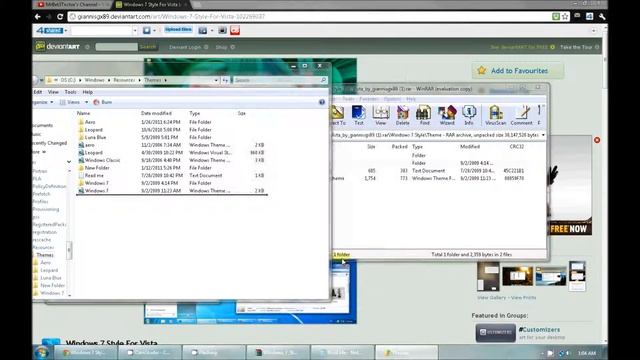Click the Burn button in Explorer toolbar

click(x=102, y=102)
